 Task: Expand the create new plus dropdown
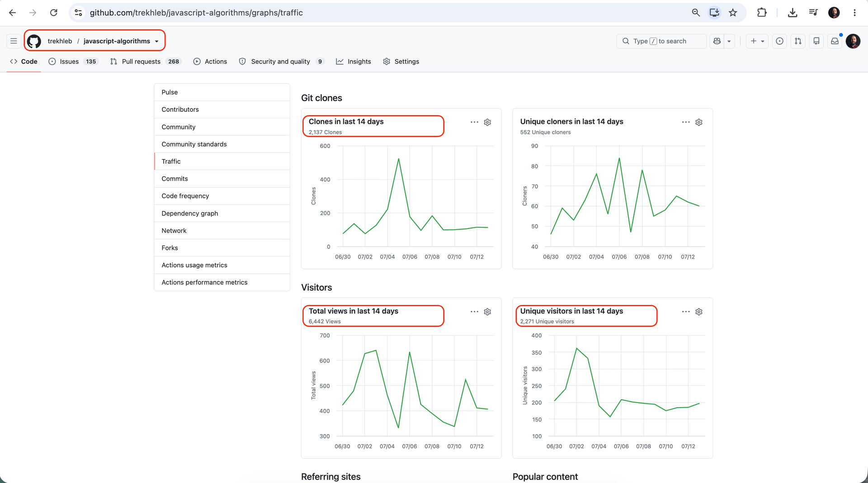tap(757, 41)
